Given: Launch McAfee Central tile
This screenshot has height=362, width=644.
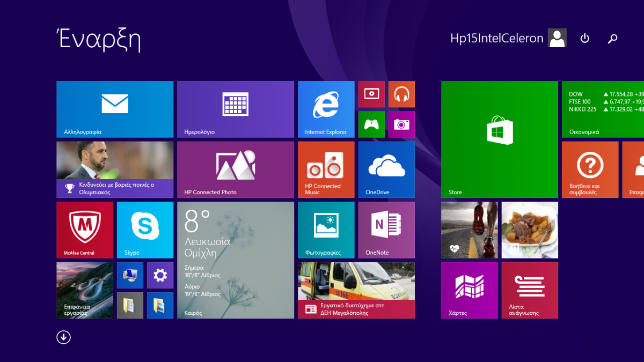Looking at the screenshot, I should (x=85, y=230).
